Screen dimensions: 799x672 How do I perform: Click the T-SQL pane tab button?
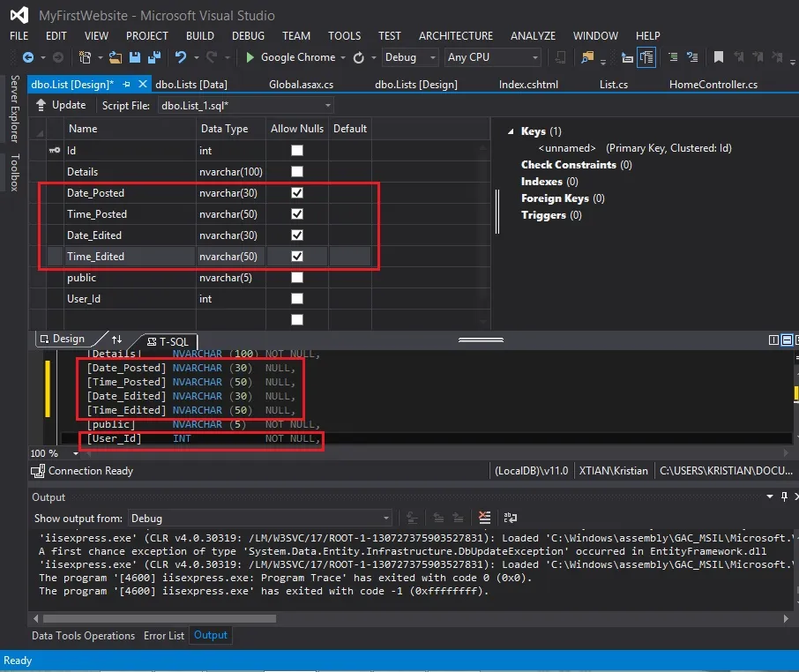[x=168, y=341]
